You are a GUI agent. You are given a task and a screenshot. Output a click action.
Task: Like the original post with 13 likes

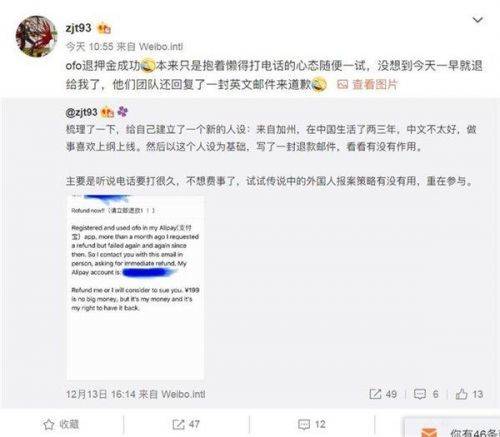tap(469, 394)
